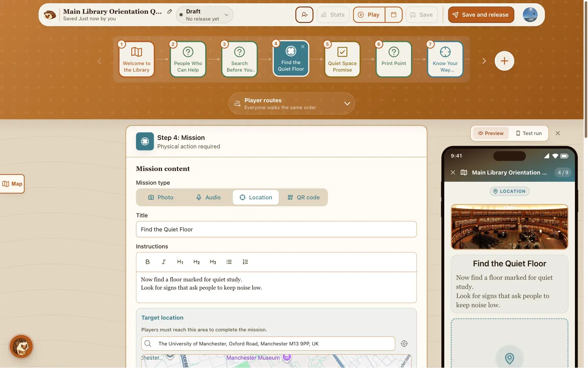
Task: Expand the Player routes panel
Action: pos(292,103)
